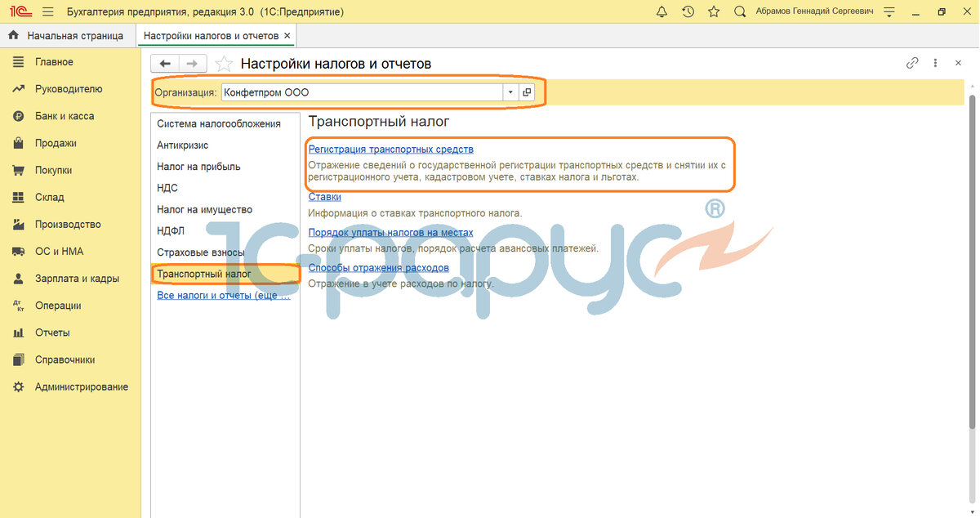Screen dimensions: 980x518
Task: Open Способы отражения расходов link
Action: (379, 268)
